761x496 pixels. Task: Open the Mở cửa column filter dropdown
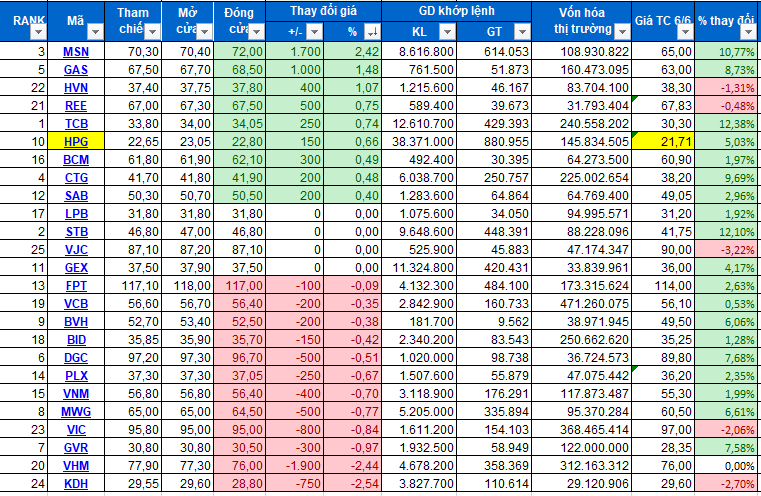[x=204, y=33]
